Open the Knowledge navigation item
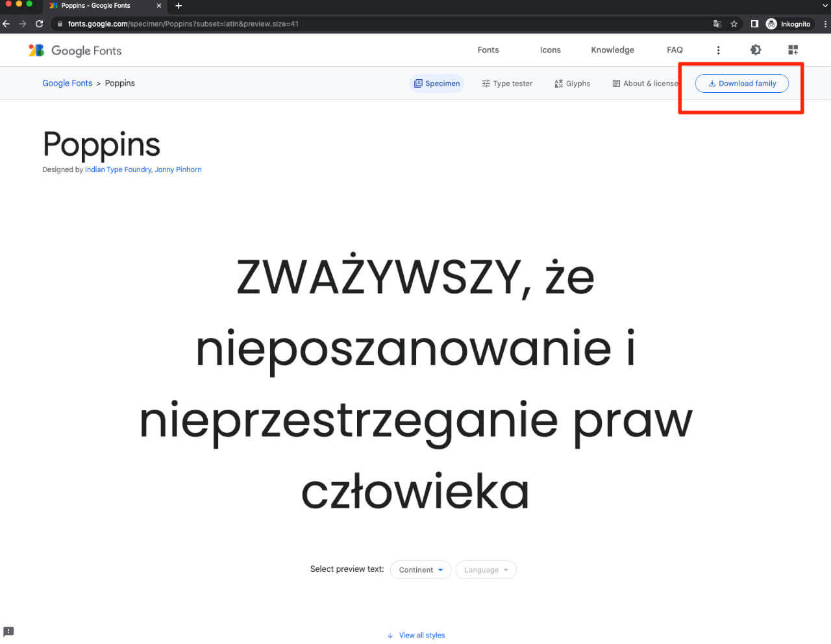 pos(612,49)
